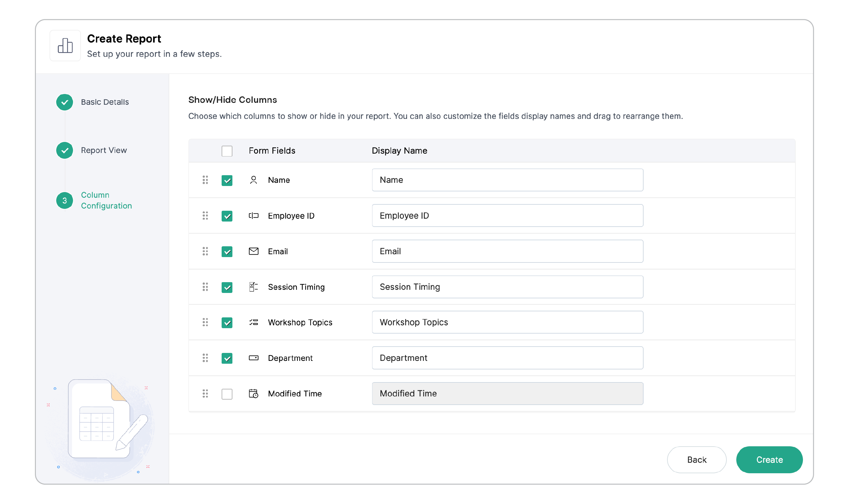Click the text field icon beside Employee ID

(253, 216)
